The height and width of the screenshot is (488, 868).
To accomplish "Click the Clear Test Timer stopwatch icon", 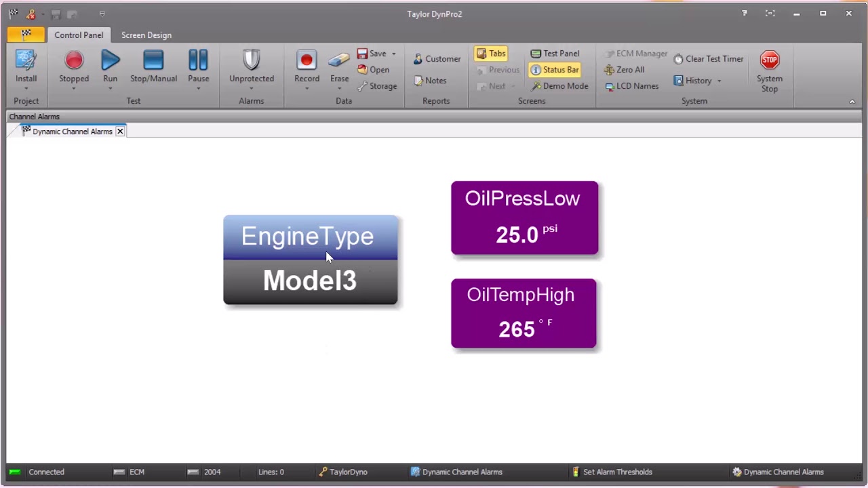I will [x=678, y=59].
